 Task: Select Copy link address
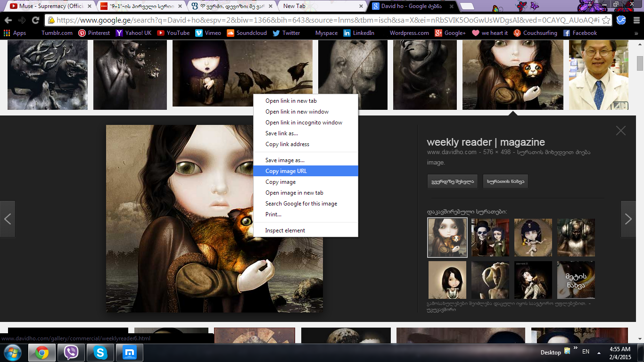[x=305, y=144]
